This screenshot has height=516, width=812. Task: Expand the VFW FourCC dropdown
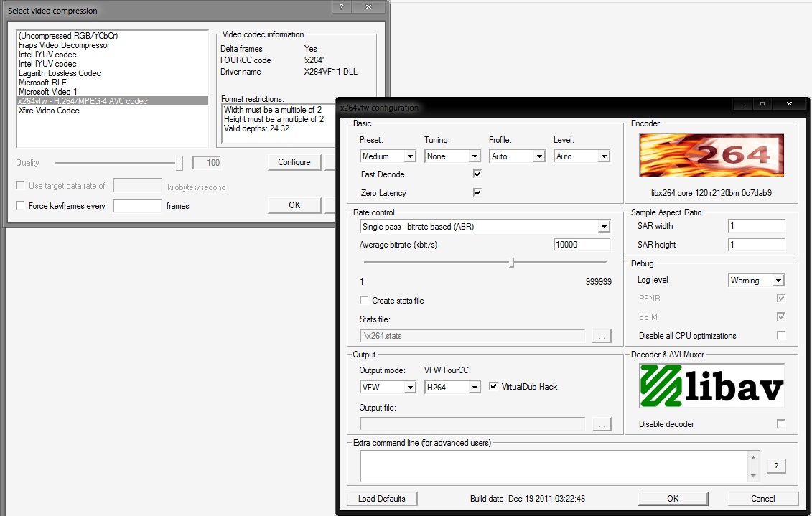(x=452, y=387)
